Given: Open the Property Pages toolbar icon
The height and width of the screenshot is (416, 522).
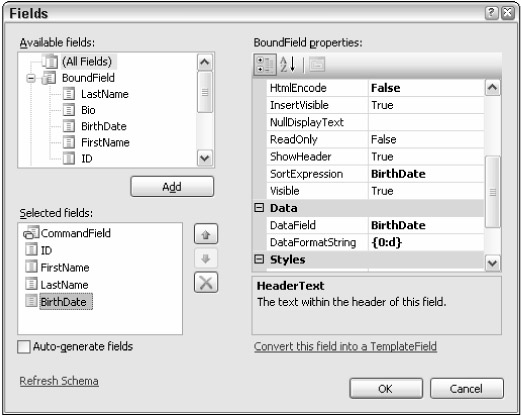Looking at the screenshot, I should coord(317,64).
